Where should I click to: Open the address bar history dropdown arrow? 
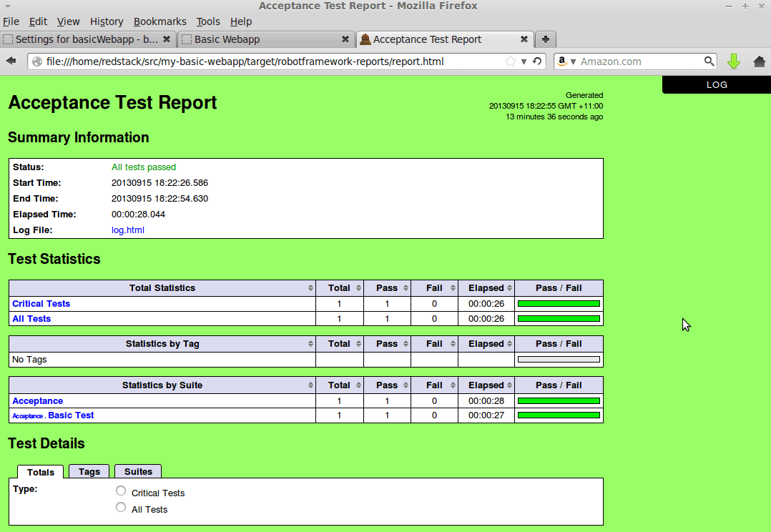pos(524,61)
